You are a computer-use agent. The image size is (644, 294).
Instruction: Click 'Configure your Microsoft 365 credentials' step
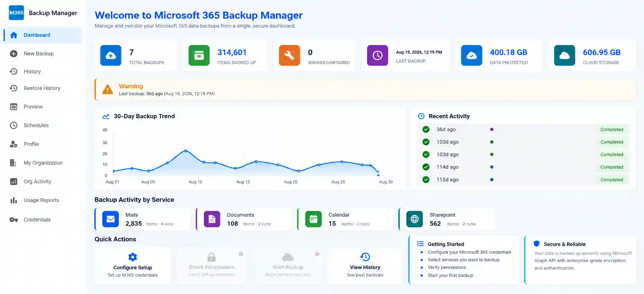[x=469, y=252]
